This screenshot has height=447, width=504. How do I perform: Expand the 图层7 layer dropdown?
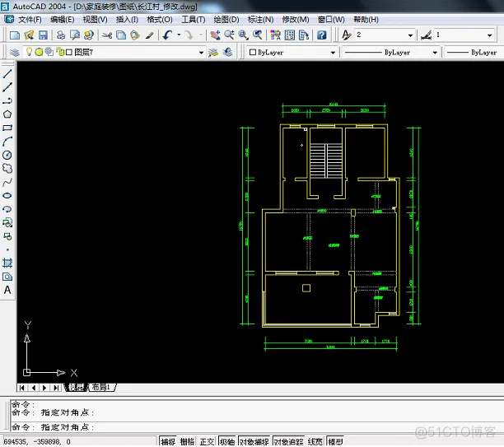(x=201, y=52)
